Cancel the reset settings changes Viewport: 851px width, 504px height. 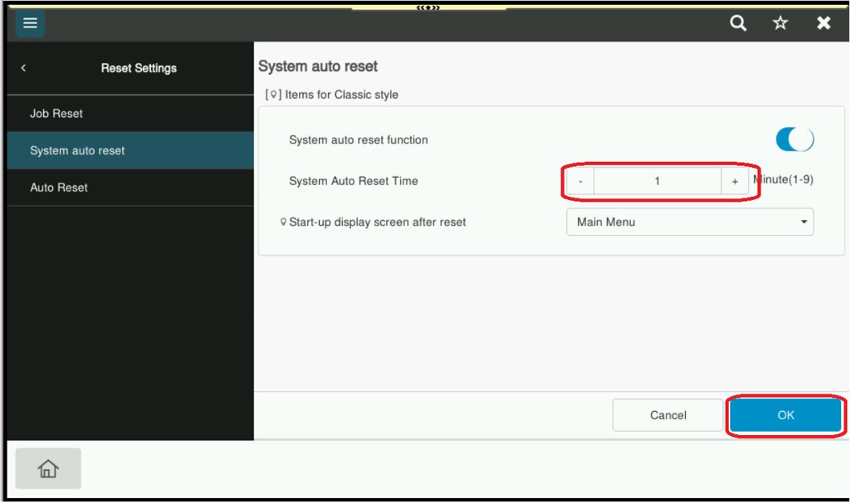pos(668,413)
